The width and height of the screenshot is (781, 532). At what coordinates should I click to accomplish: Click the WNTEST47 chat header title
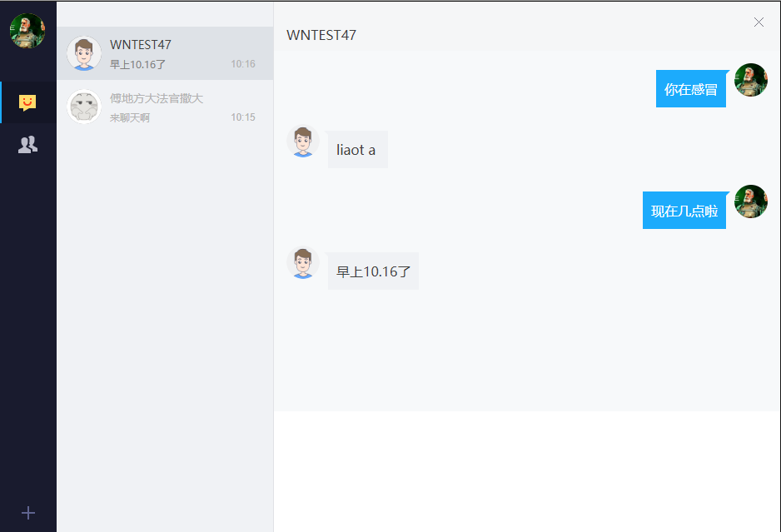pos(321,35)
